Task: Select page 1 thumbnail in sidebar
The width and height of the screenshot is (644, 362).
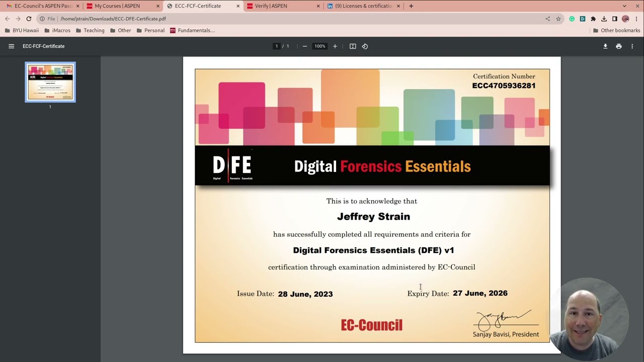Action: 50,82
